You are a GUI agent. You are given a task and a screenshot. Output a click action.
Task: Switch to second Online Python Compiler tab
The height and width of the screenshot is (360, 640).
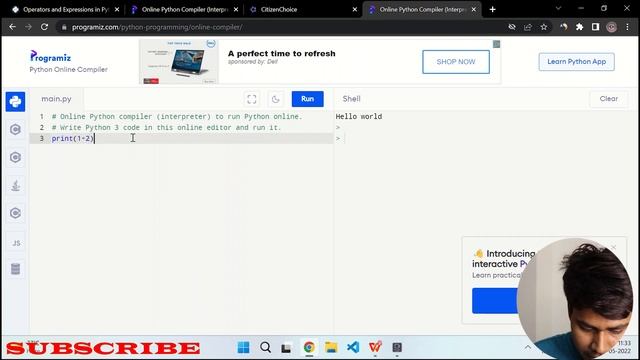click(422, 9)
